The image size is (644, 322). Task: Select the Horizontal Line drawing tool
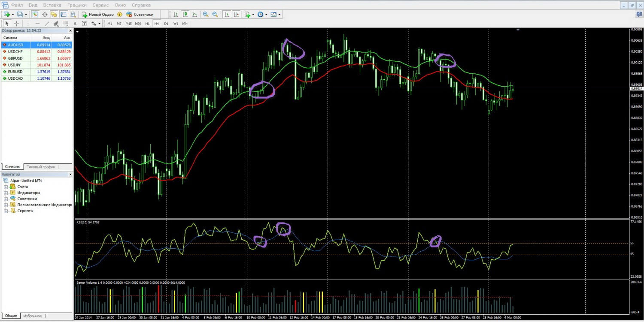tap(37, 24)
